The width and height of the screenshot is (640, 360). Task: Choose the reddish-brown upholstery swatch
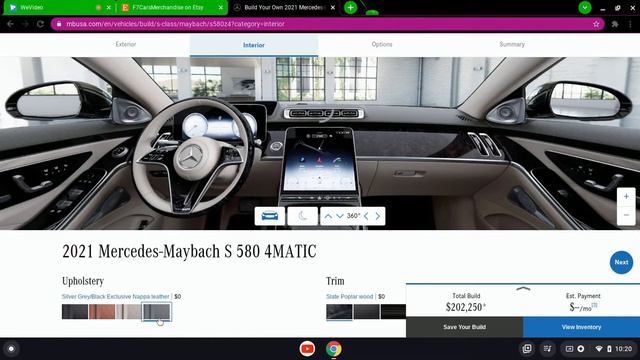point(102,311)
